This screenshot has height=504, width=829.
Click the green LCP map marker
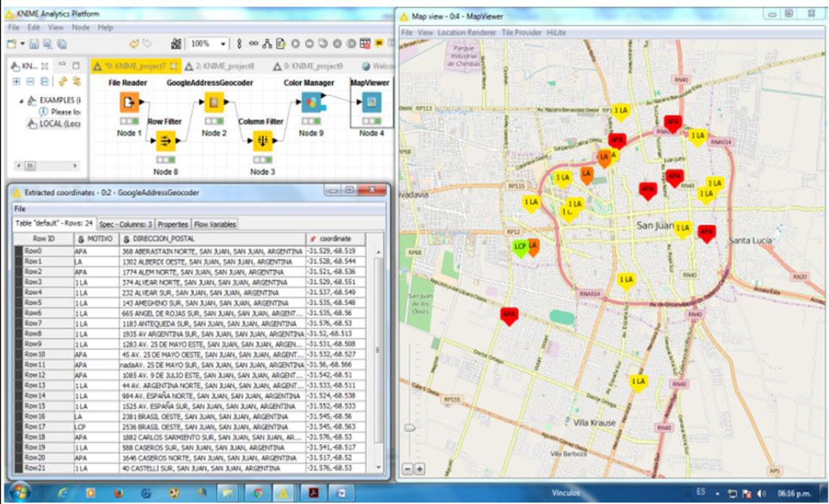click(x=520, y=248)
